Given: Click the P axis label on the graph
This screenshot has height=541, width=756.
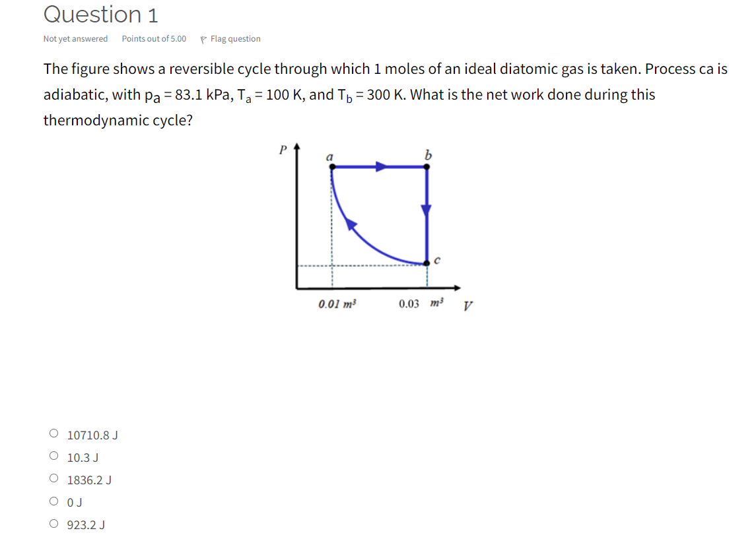Looking at the screenshot, I should (282, 149).
